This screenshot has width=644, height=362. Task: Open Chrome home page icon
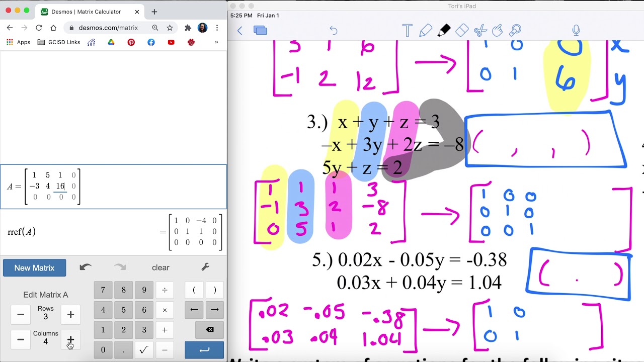pyautogui.click(x=53, y=28)
